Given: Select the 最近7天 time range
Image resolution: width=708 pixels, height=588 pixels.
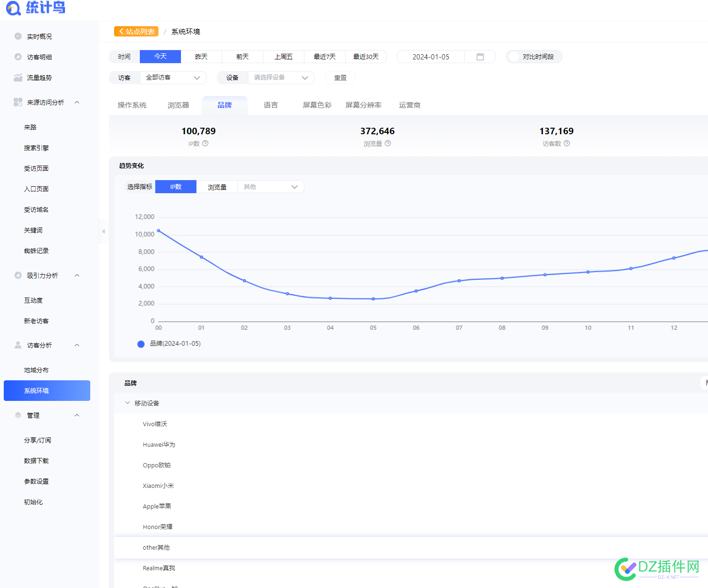Looking at the screenshot, I should [325, 57].
